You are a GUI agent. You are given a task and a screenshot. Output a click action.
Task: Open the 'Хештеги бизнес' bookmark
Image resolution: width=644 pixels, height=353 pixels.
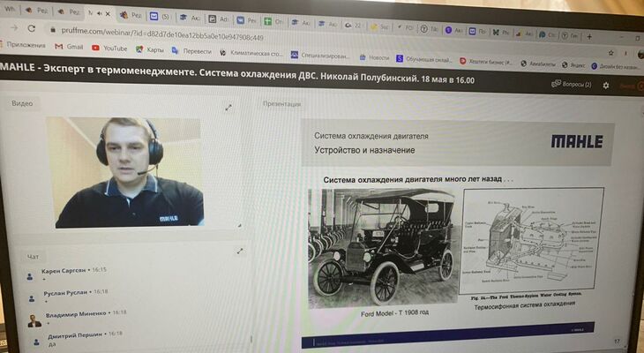point(486,62)
